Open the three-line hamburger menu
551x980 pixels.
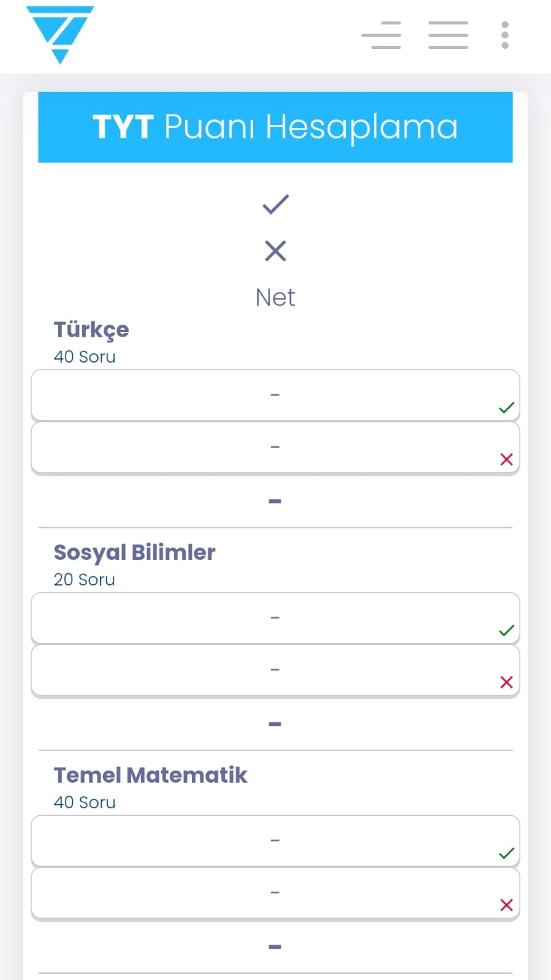(x=448, y=35)
